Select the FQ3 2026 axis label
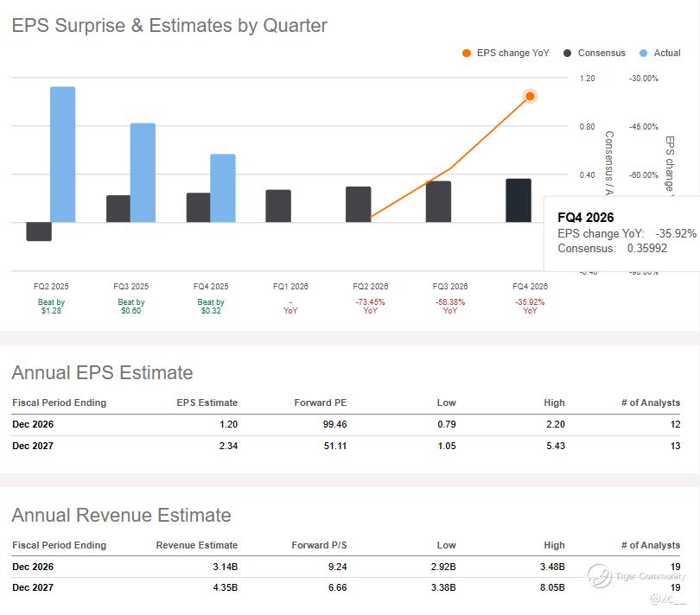Viewport: 700px width, 615px height. click(x=450, y=286)
